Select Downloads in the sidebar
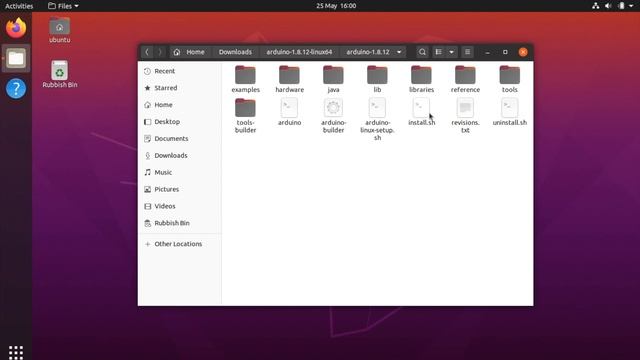The image size is (640, 360). tap(180, 156)
